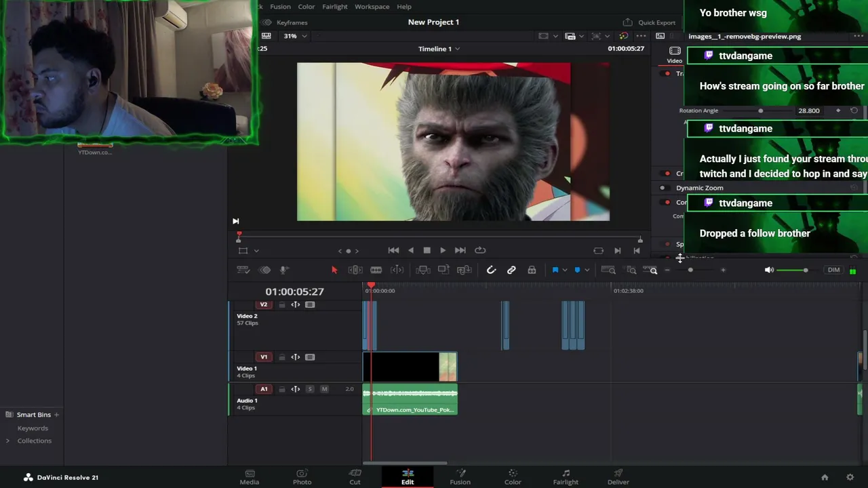Viewport: 868px width, 488px height.
Task: Click the voiceover microphone icon
Action: (284, 270)
